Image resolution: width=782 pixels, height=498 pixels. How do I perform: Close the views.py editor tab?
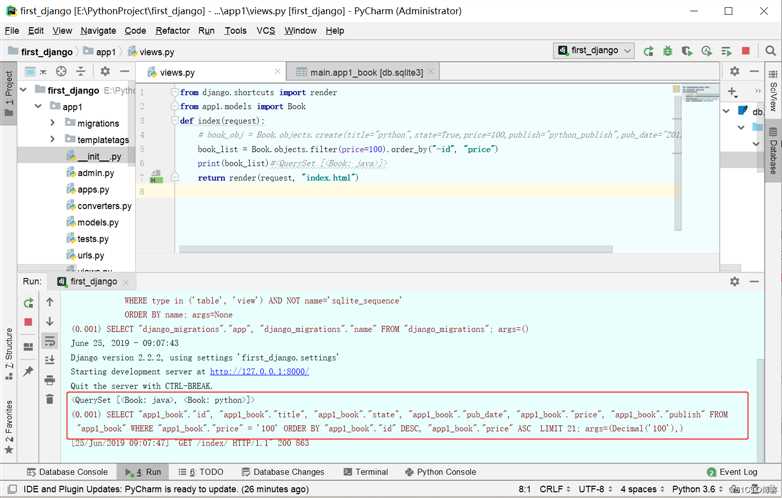coord(277,72)
